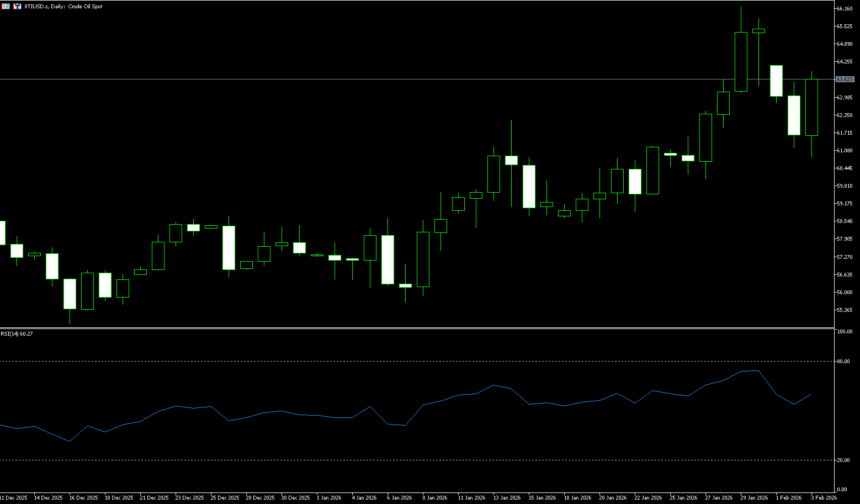Click the 3 Feb 2026 date label

pyautogui.click(x=824, y=498)
